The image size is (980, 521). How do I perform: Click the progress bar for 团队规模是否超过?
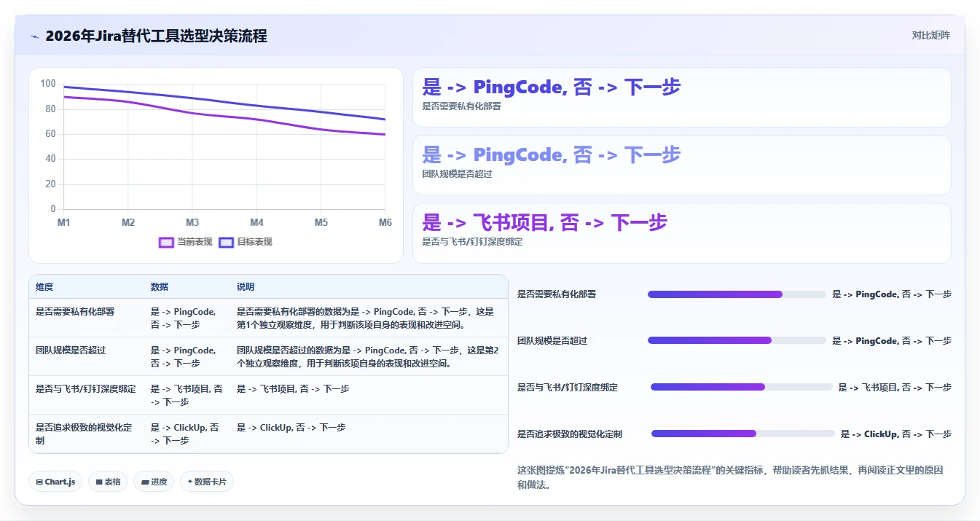(x=737, y=340)
